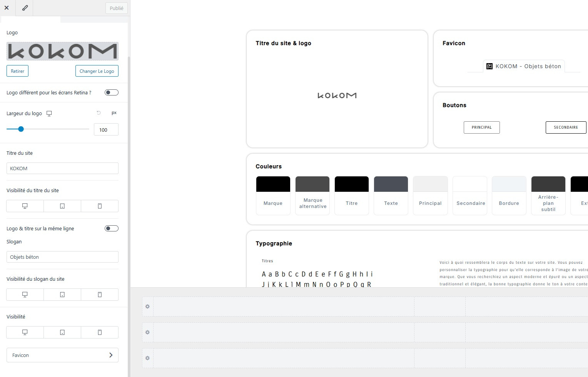Open the brush style settings icon
Screen dimensions: 588x377
coord(25,8)
